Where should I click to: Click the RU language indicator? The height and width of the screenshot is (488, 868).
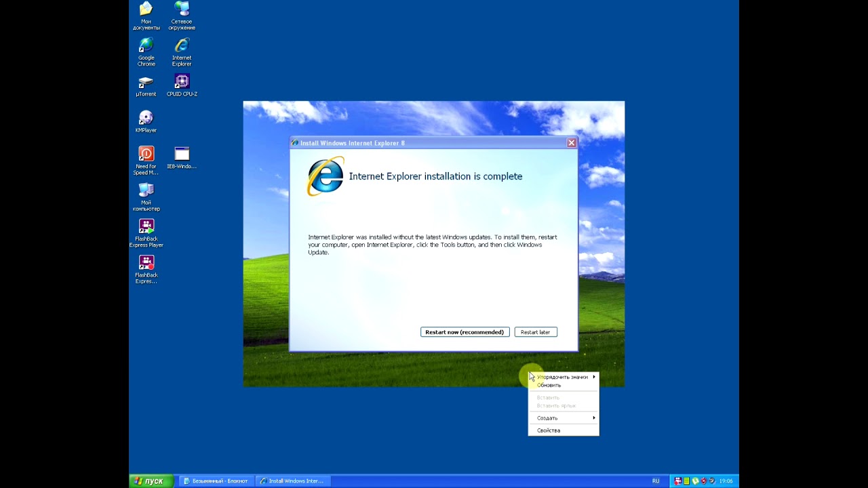point(656,481)
